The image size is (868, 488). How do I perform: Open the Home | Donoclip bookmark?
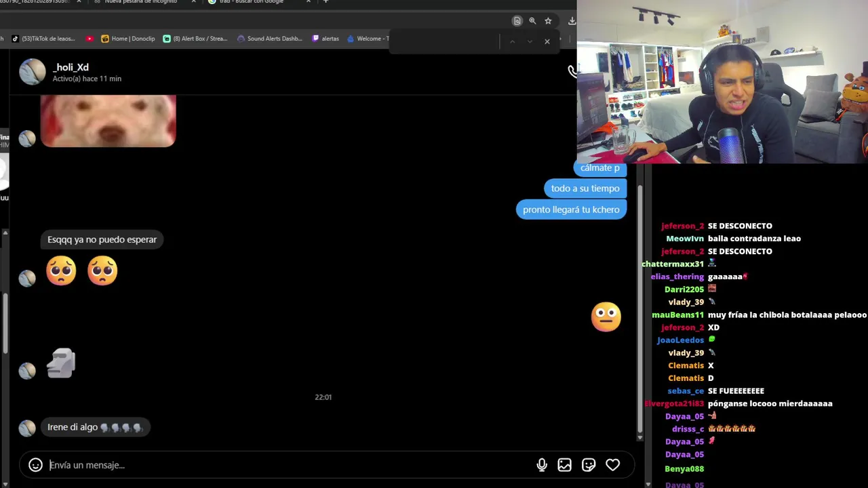click(128, 39)
